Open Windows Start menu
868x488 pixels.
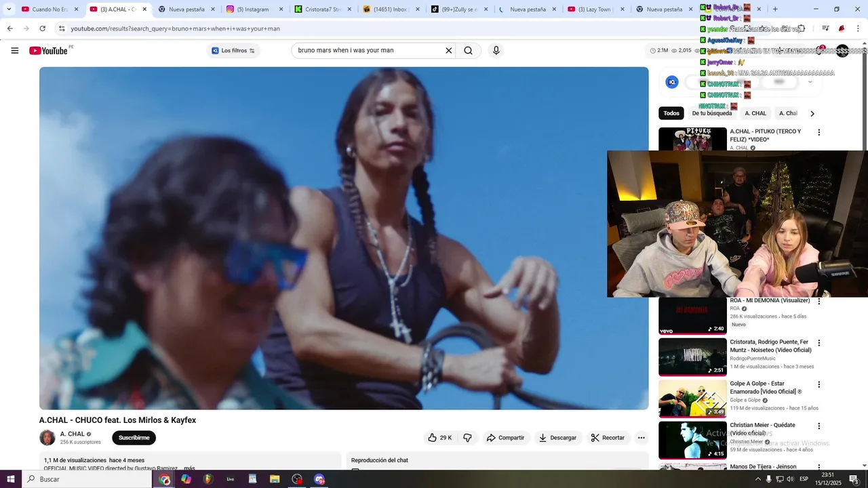11,479
